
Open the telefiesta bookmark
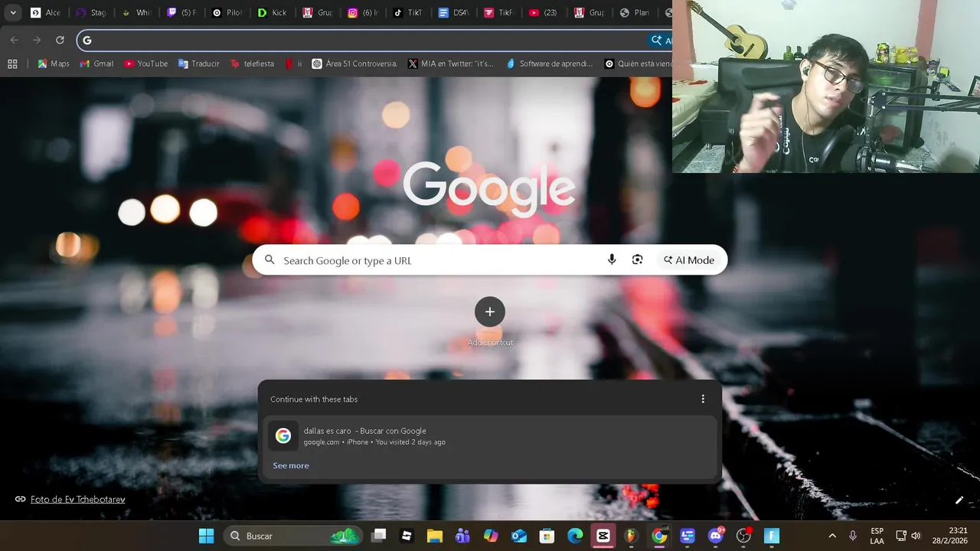pyautogui.click(x=253, y=64)
